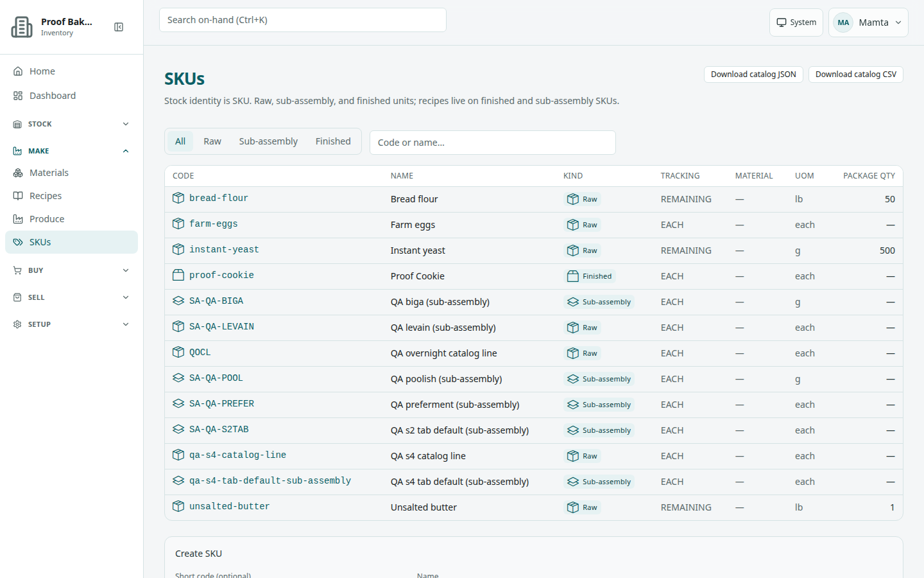This screenshot has width=924, height=578.
Task: Click the 'QA overnight catalog line' name cell
Action: click(443, 353)
